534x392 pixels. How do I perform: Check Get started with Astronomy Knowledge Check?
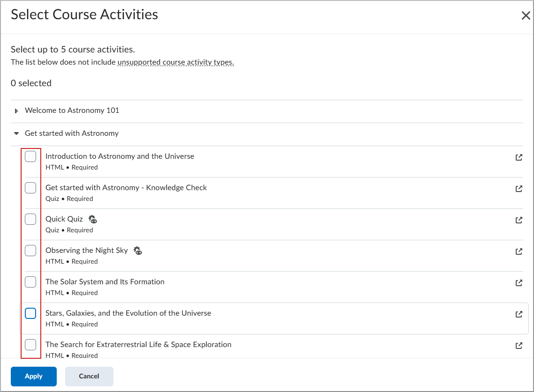[30, 188]
